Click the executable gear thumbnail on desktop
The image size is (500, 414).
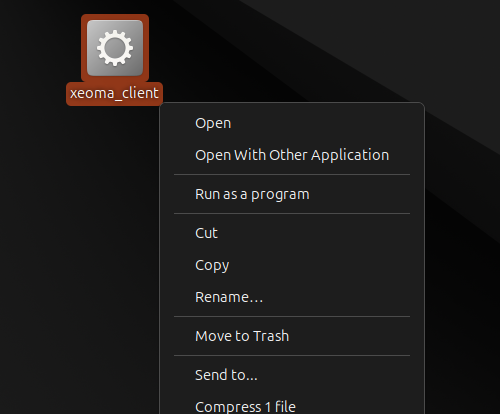click(115, 48)
